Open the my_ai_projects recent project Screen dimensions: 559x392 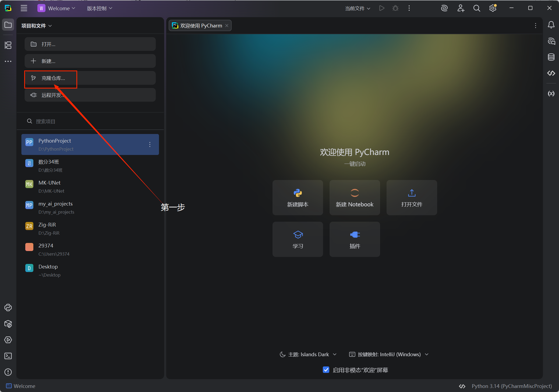tap(90, 207)
